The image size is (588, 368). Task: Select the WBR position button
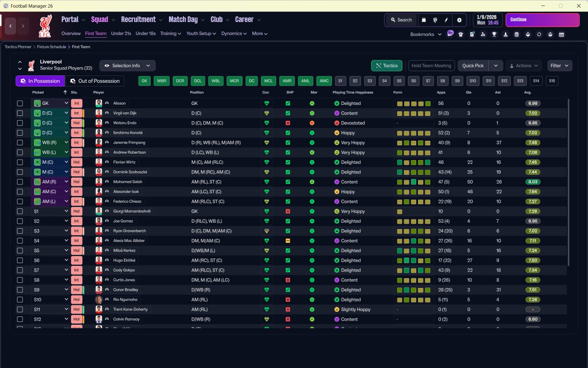(162, 81)
